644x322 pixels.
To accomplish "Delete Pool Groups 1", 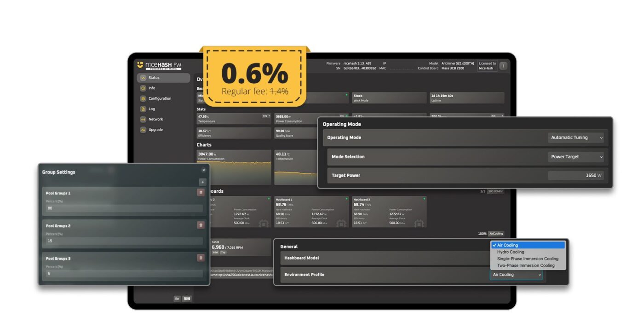I will 201,193.
